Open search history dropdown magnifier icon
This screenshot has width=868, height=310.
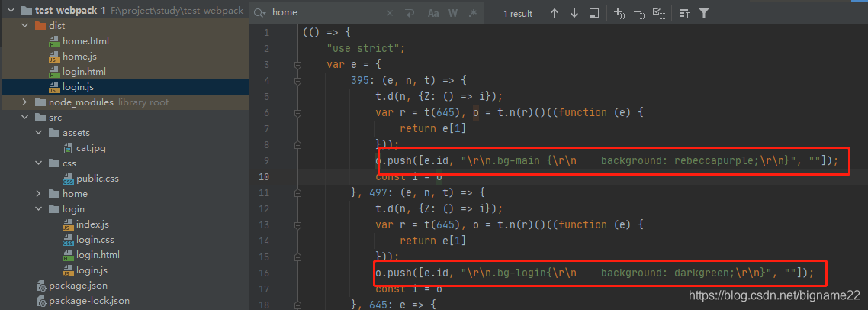point(260,13)
